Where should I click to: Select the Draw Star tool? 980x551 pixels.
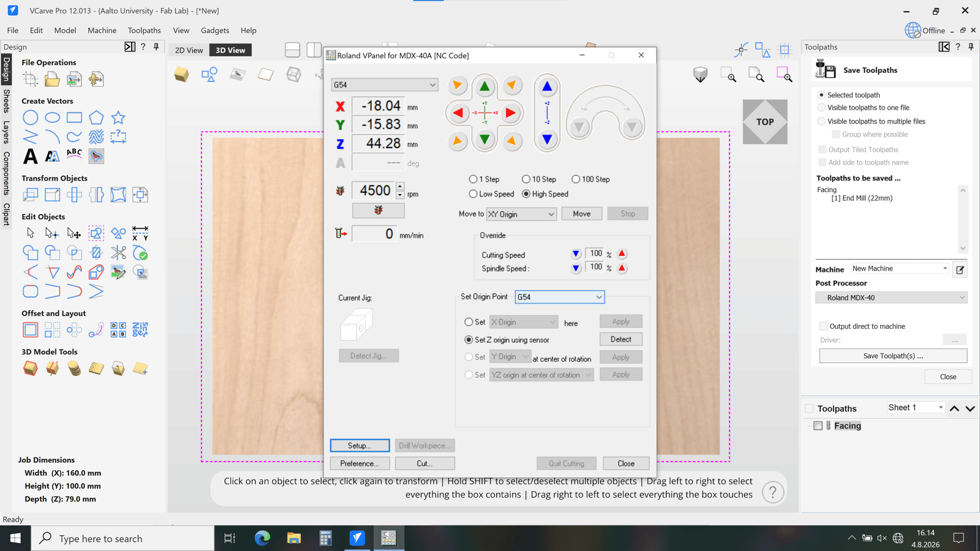118,118
